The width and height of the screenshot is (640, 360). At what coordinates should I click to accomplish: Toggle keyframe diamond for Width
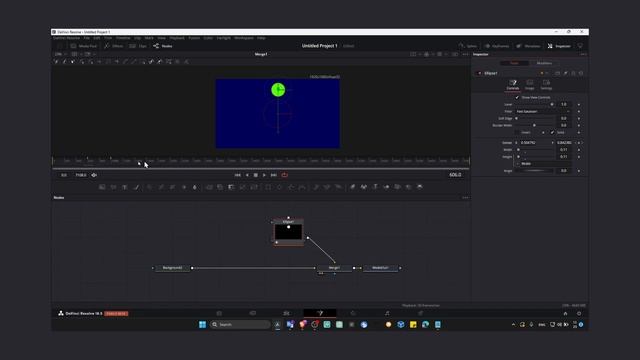point(579,150)
